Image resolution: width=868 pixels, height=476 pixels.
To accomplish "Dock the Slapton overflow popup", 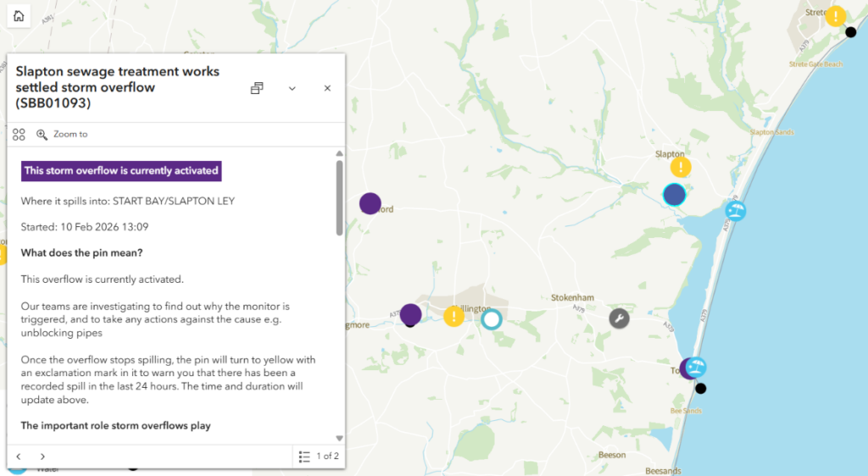I will [x=258, y=88].
